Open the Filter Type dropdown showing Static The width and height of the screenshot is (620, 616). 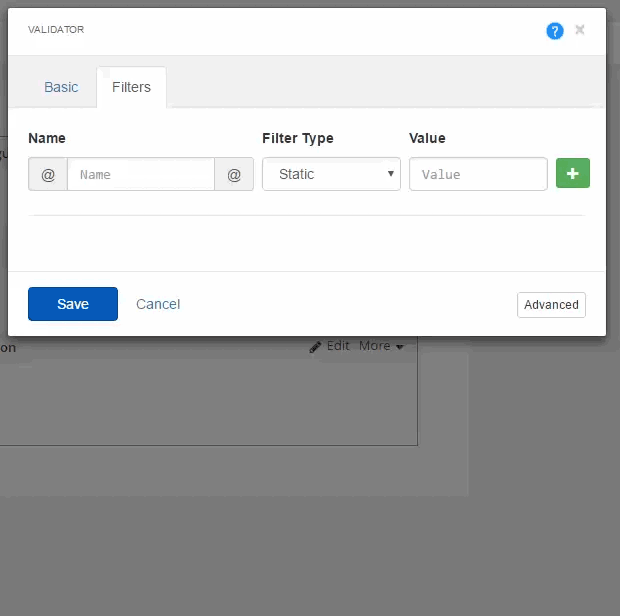click(331, 174)
